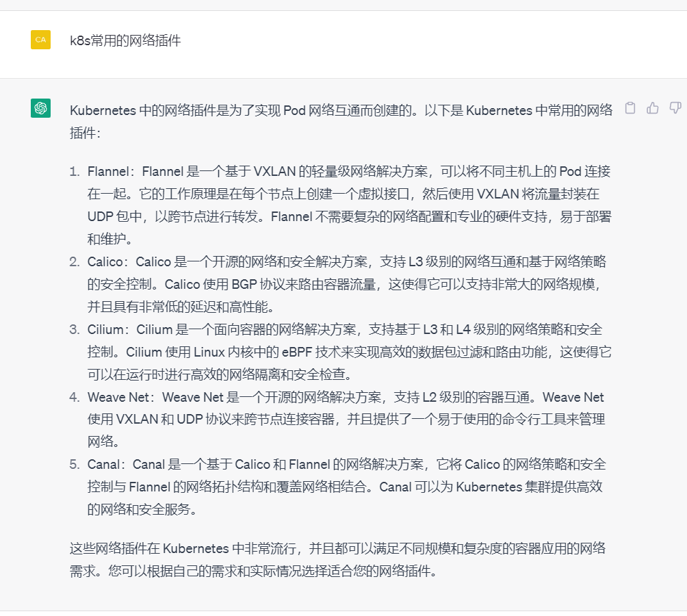
Task: Click the line '可以在运行时进行高效的网络隔离和安全检查。'
Action: pos(220,374)
